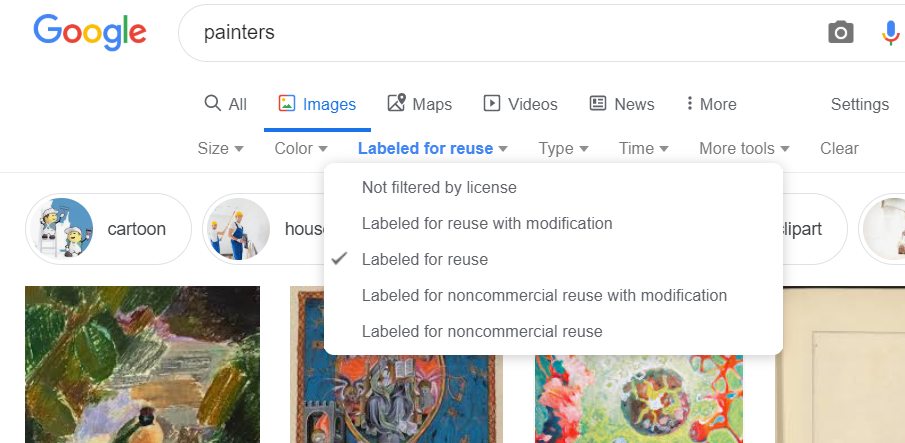Click the Google logo
The image size is (905, 443).
click(90, 32)
